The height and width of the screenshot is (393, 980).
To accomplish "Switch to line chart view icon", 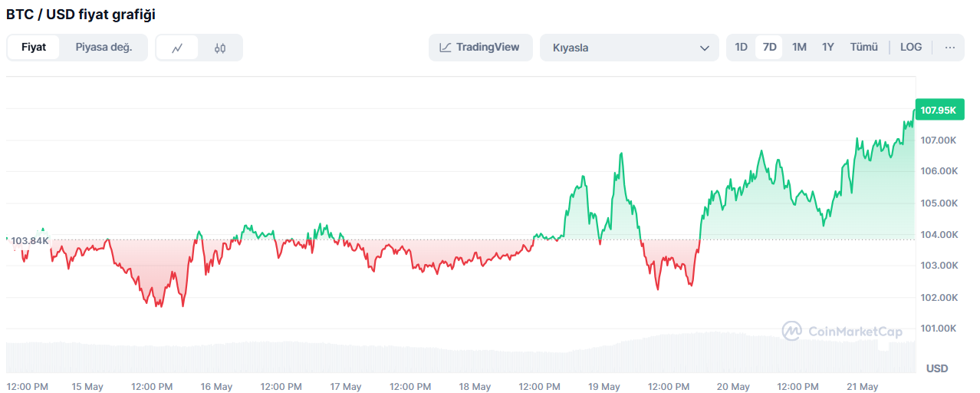I will (x=177, y=48).
